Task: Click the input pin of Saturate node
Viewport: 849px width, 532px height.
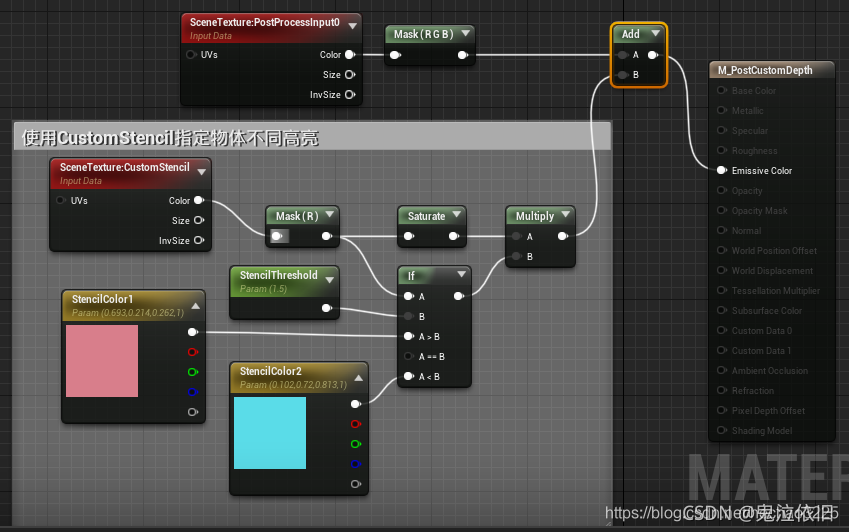Action: point(409,236)
